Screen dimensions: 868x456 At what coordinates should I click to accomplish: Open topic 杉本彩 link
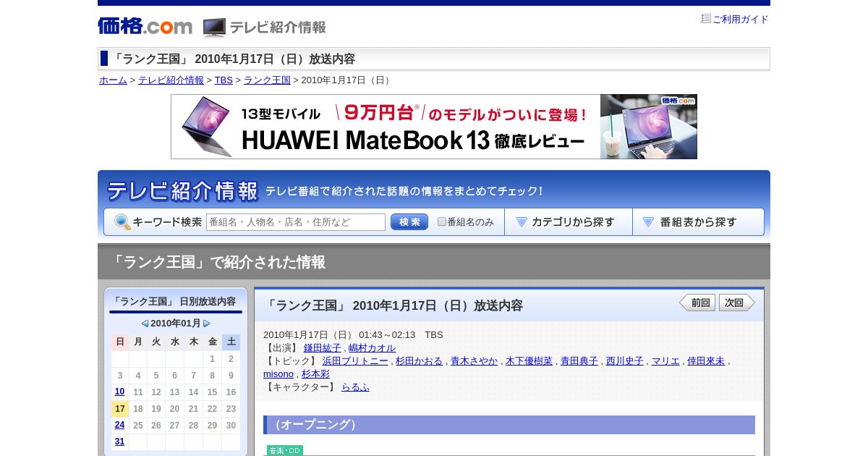[315, 374]
